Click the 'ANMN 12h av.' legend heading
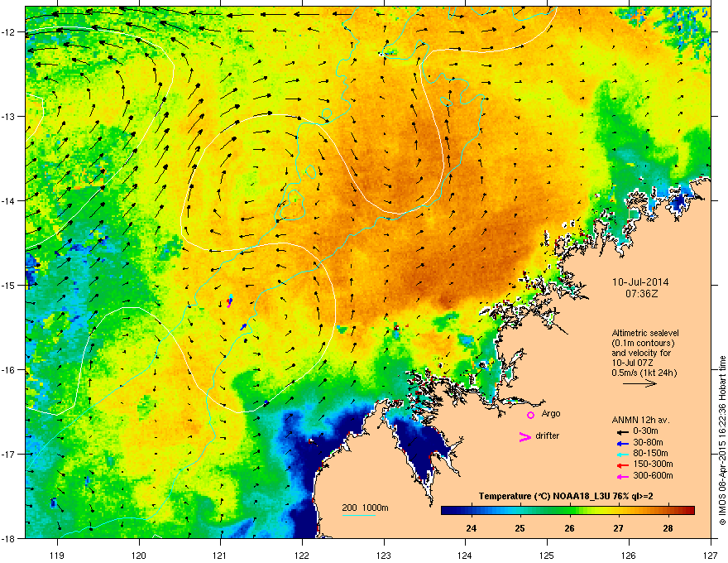728x563 pixels. [640, 420]
